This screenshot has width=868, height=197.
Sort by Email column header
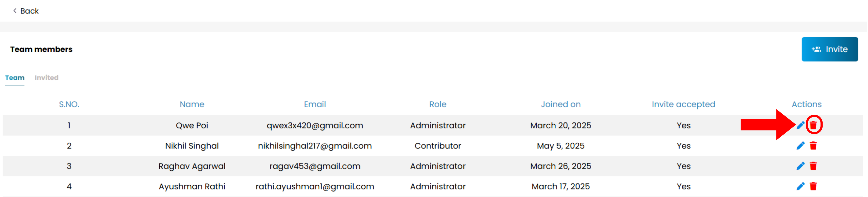pyautogui.click(x=315, y=105)
